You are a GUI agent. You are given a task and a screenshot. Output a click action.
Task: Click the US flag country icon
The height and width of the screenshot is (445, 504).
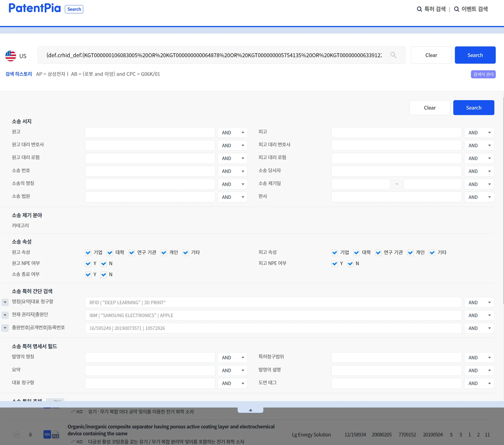point(11,56)
